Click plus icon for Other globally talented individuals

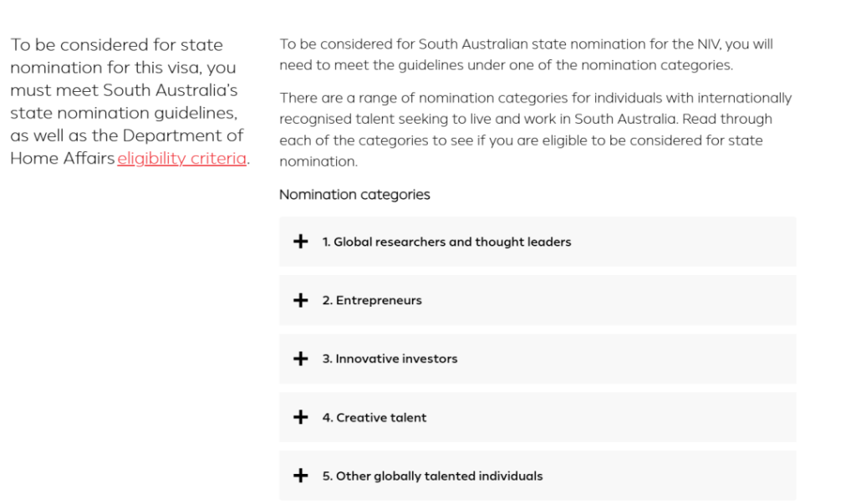tap(300, 476)
